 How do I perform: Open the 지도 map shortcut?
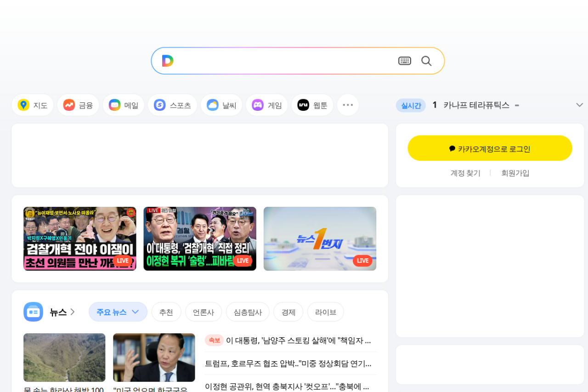pos(33,105)
